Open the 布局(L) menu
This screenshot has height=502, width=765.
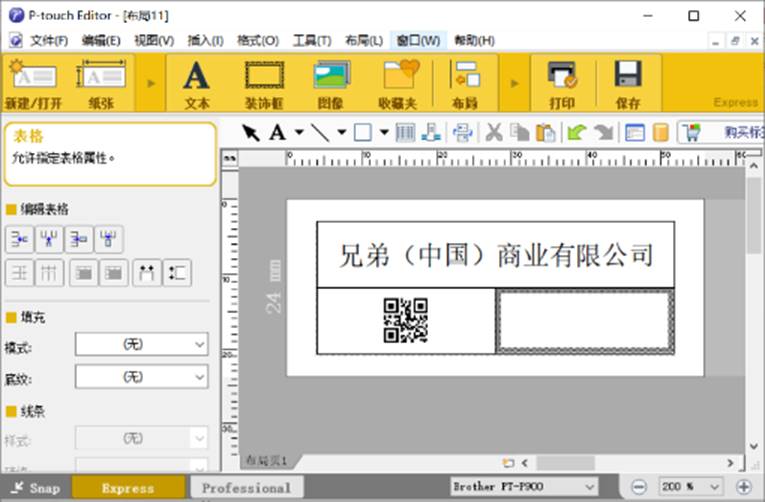point(364,40)
